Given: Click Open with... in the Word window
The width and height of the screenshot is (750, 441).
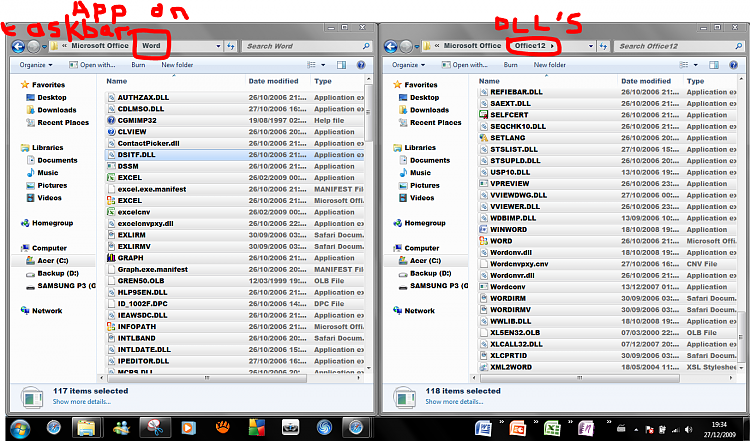Looking at the screenshot, I should (92, 65).
